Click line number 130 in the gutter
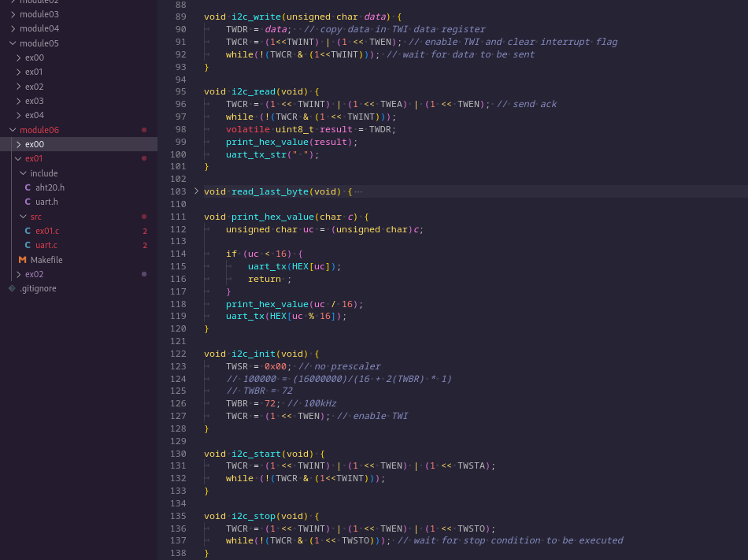Screen dimensions: 748x560 coord(179,454)
